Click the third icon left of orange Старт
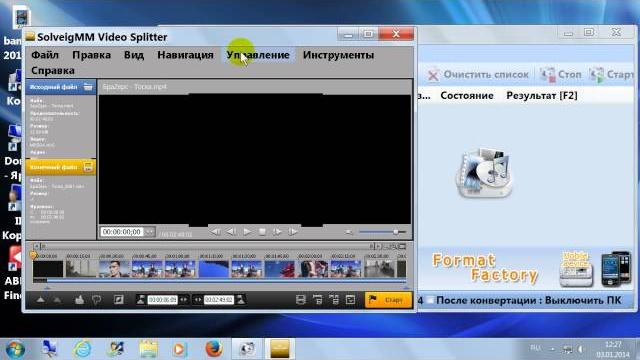The width and height of the screenshot is (640, 360). 334,300
